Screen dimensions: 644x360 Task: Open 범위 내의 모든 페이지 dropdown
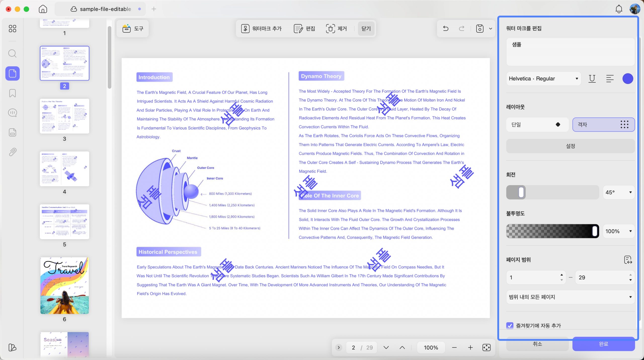pyautogui.click(x=570, y=297)
